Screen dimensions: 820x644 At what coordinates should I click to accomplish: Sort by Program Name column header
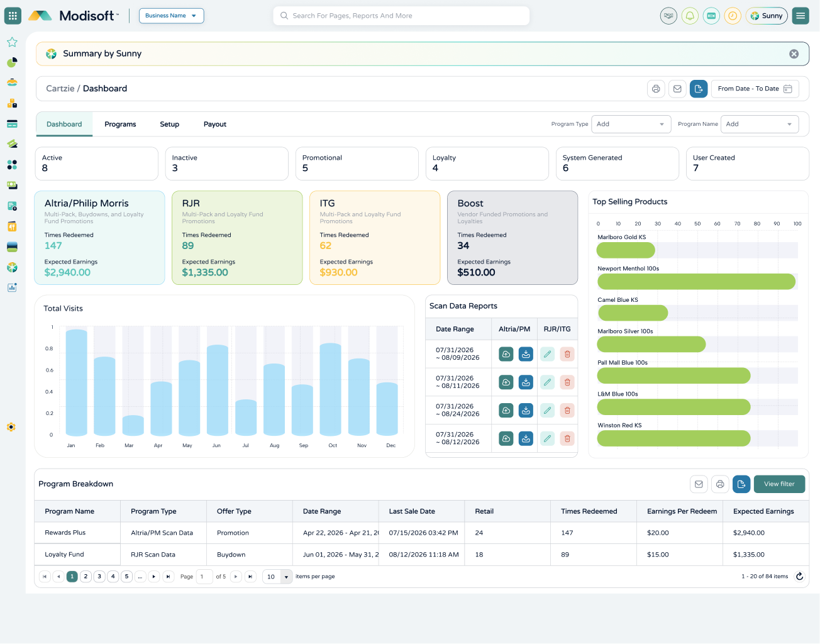(x=77, y=511)
